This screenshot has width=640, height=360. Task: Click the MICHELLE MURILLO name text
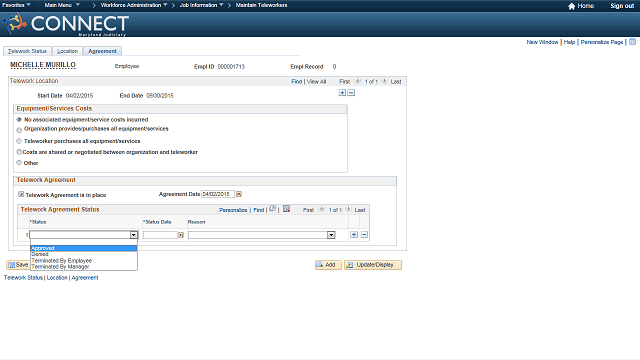[x=43, y=65]
